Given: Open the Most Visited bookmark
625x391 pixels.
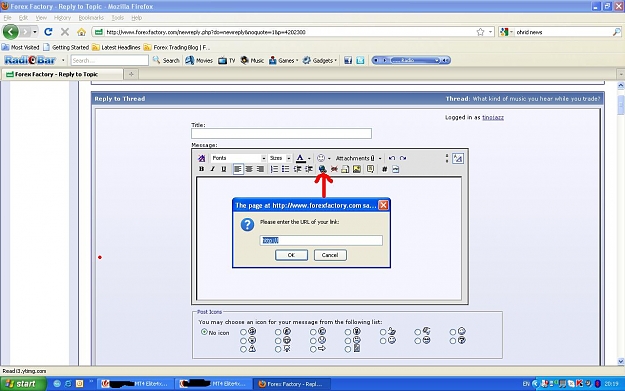Looking at the screenshot, I should pos(21,47).
